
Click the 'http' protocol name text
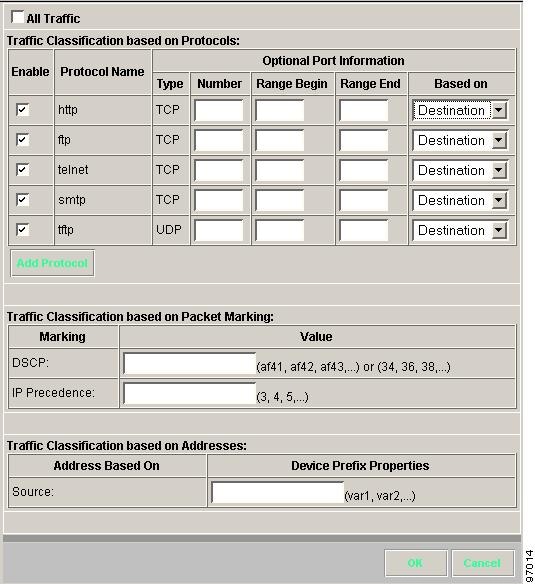68,110
